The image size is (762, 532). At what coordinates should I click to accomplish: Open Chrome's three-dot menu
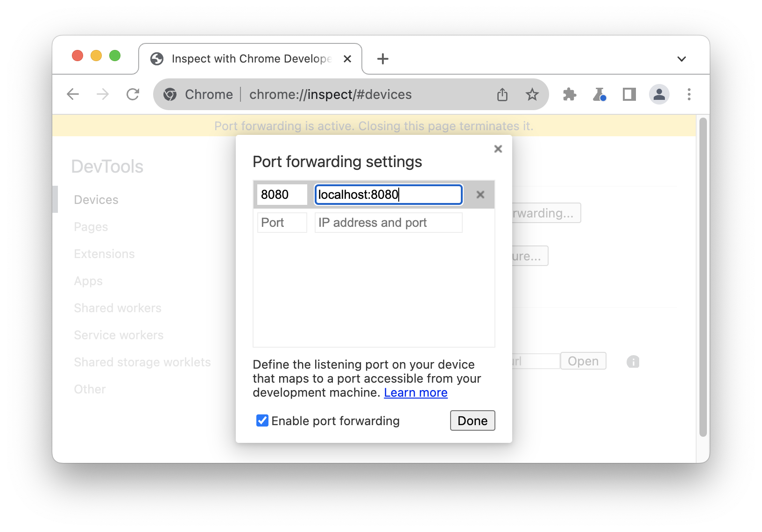point(689,94)
